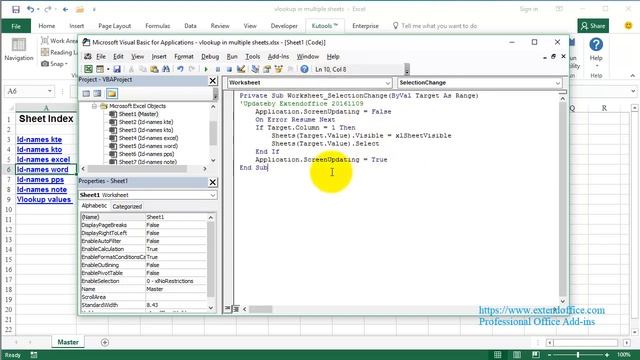Open the VBA Tools menu
The height and width of the screenshot is (360, 640).
pos(253,57)
